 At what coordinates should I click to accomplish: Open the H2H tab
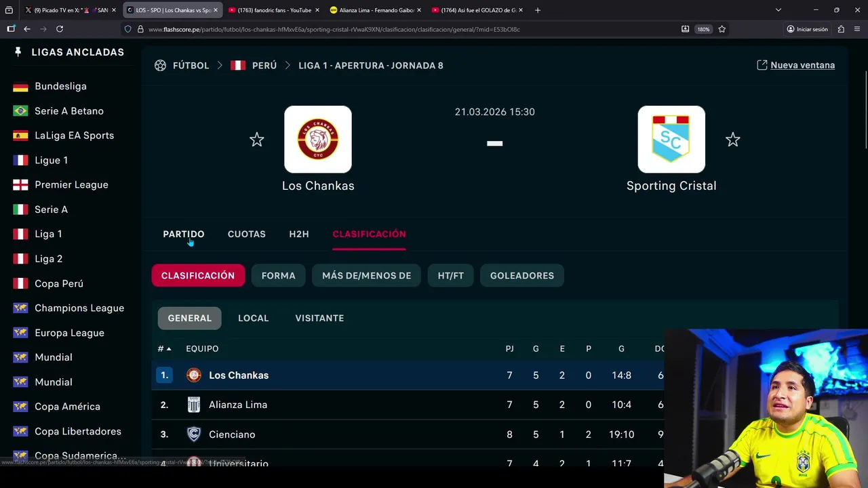pyautogui.click(x=299, y=234)
